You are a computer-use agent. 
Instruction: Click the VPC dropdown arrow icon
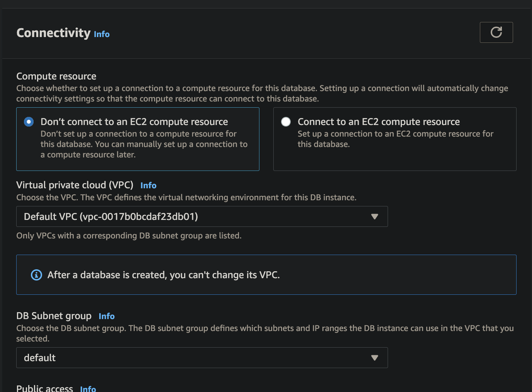coord(374,216)
